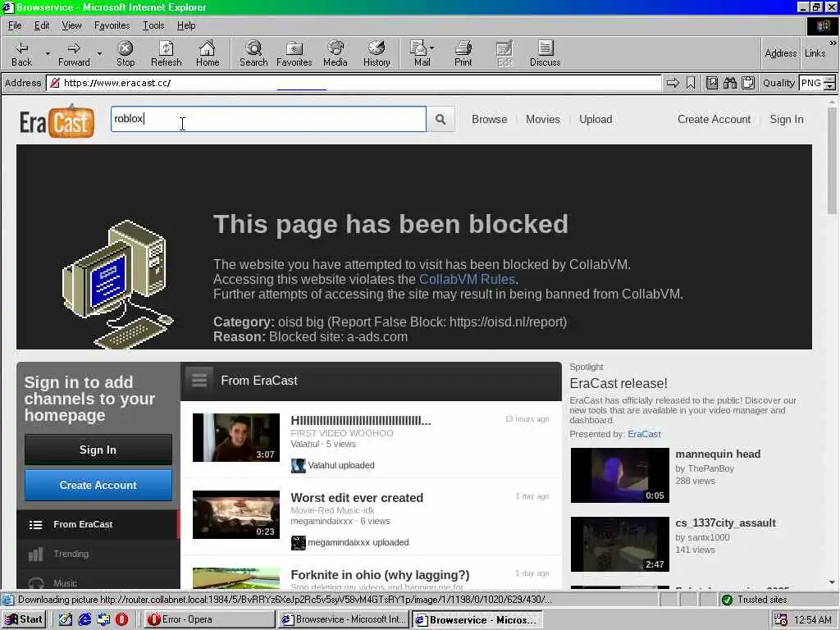Open the Search pane from the toolbar
This screenshot has height=630, width=840.
[253, 53]
